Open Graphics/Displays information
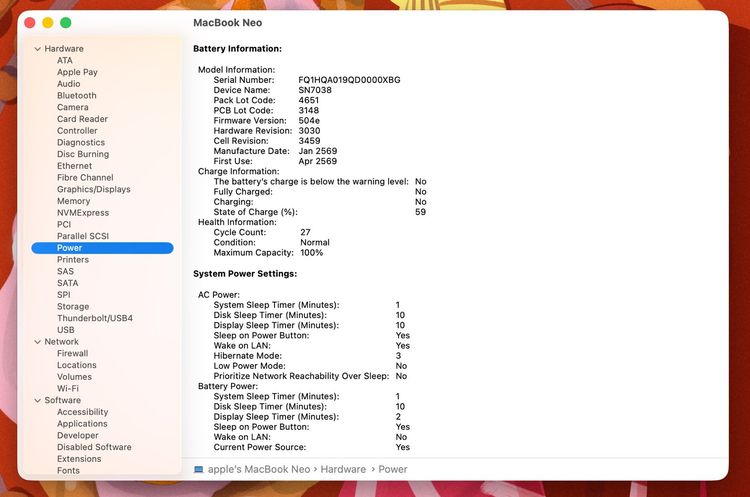Viewport: 750px width, 497px height. (x=94, y=189)
